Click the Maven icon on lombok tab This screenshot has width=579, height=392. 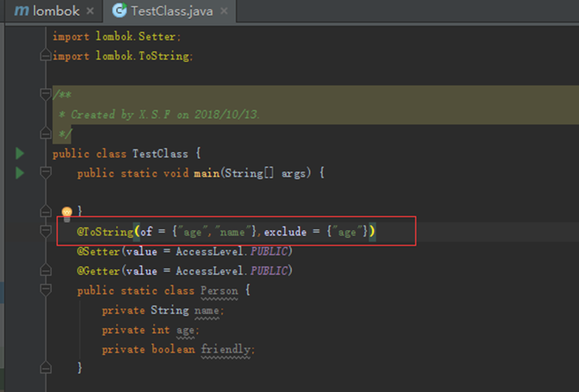click(x=22, y=11)
